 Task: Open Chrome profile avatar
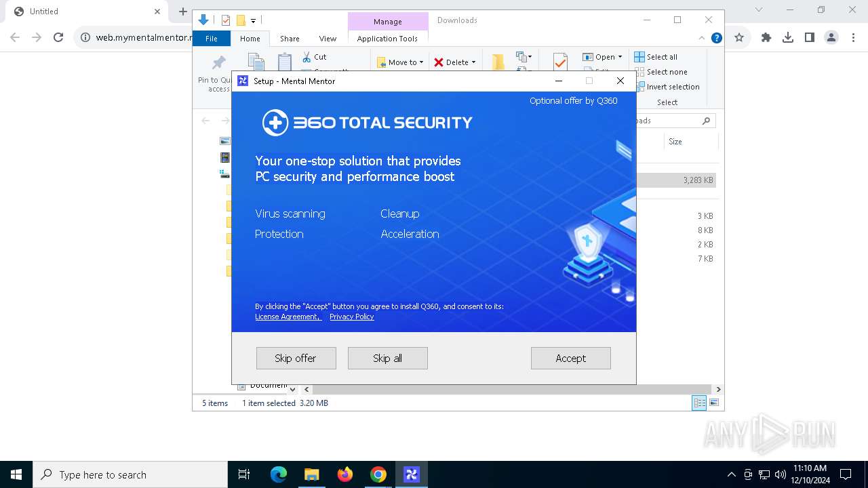pyautogui.click(x=831, y=38)
